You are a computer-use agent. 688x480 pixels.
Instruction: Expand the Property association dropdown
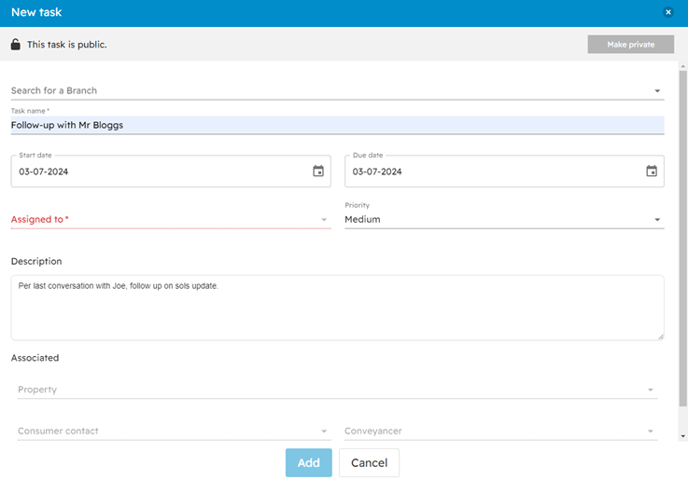tap(337, 390)
